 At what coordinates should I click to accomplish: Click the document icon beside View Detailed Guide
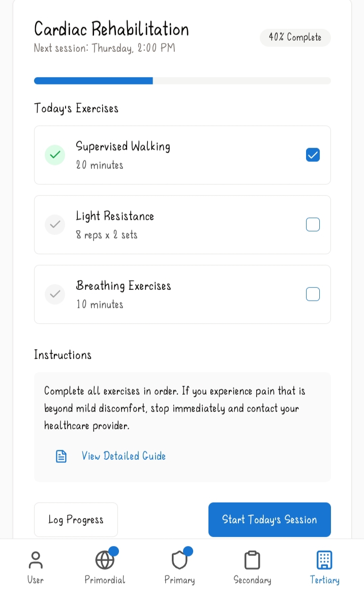pyautogui.click(x=62, y=456)
